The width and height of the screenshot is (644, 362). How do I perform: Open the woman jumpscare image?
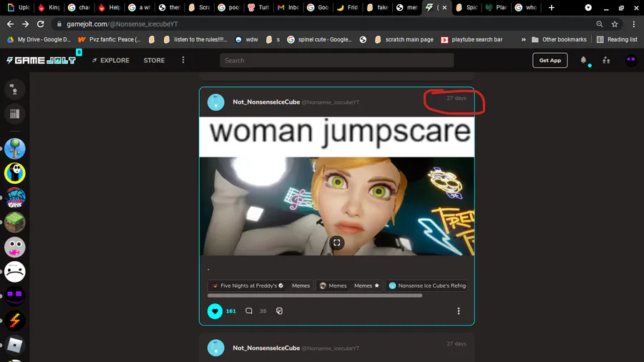tap(337, 186)
